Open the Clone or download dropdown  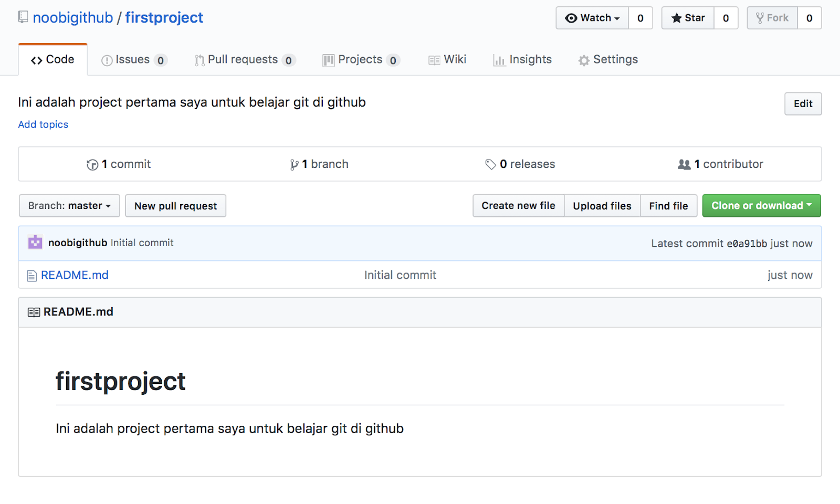(x=761, y=206)
